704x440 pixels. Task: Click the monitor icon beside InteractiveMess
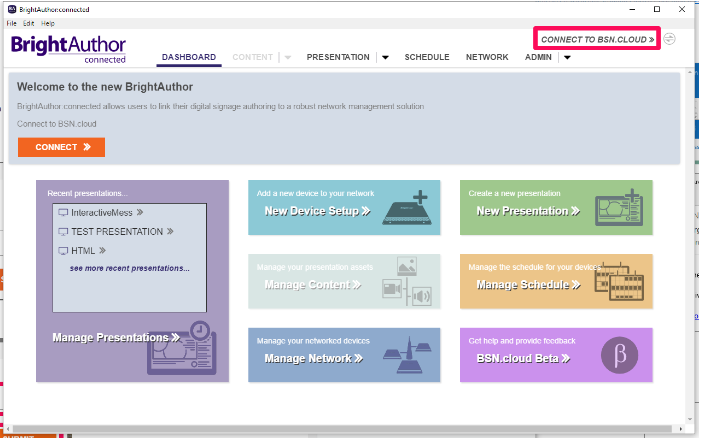63,213
